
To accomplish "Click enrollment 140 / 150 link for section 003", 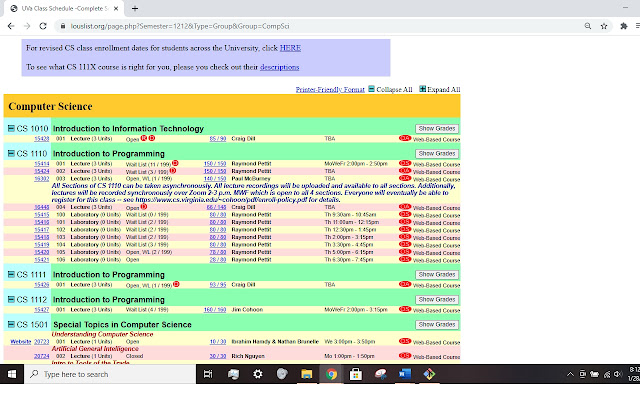I will click(x=215, y=178).
